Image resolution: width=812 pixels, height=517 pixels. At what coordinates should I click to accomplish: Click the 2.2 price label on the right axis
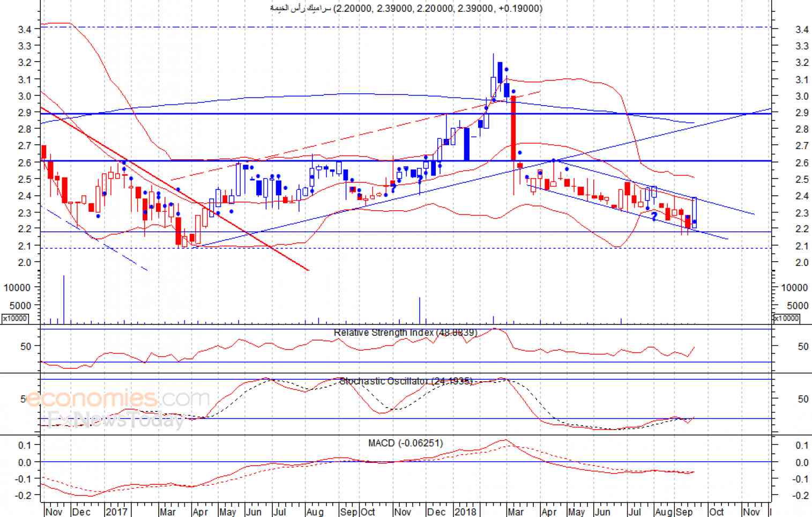802,229
